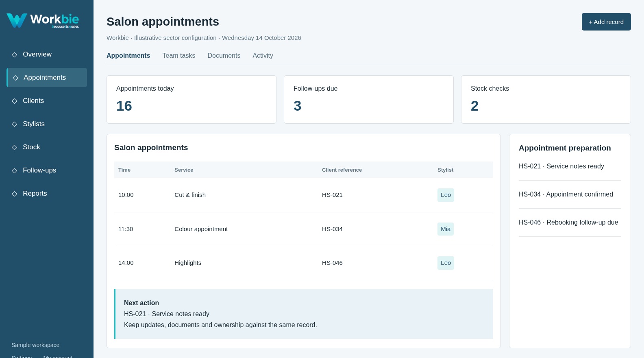Click the Colour appointment service cell
This screenshot has height=358, width=644.
(x=201, y=229)
